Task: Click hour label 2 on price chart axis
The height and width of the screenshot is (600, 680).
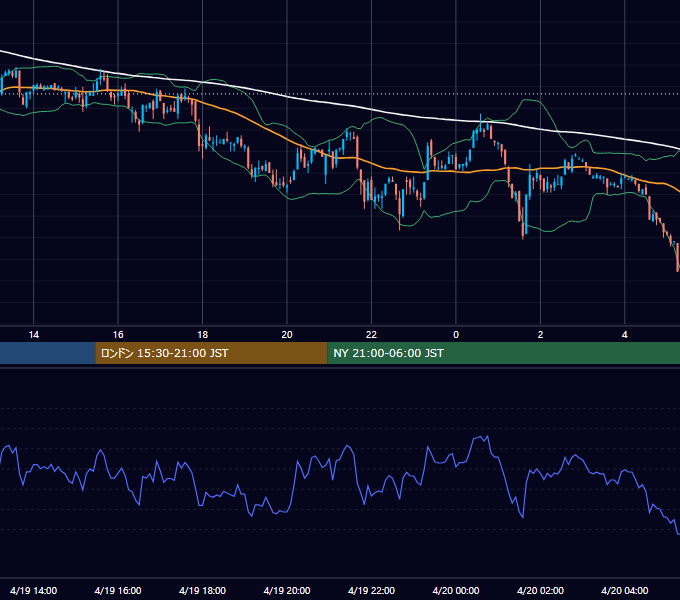Action: 540,335
